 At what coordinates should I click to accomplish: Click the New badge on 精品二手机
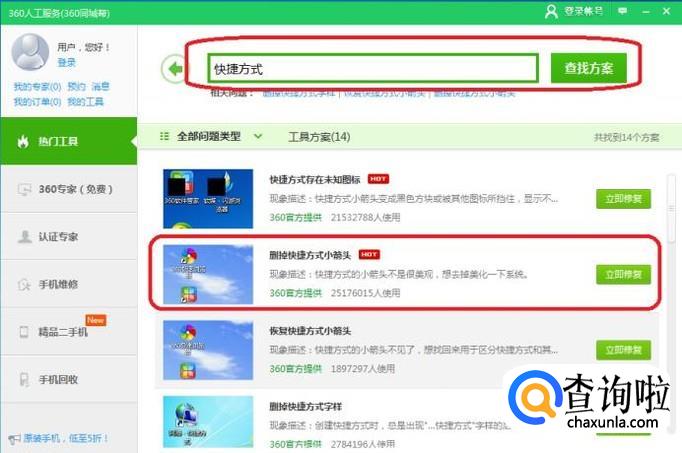click(96, 320)
